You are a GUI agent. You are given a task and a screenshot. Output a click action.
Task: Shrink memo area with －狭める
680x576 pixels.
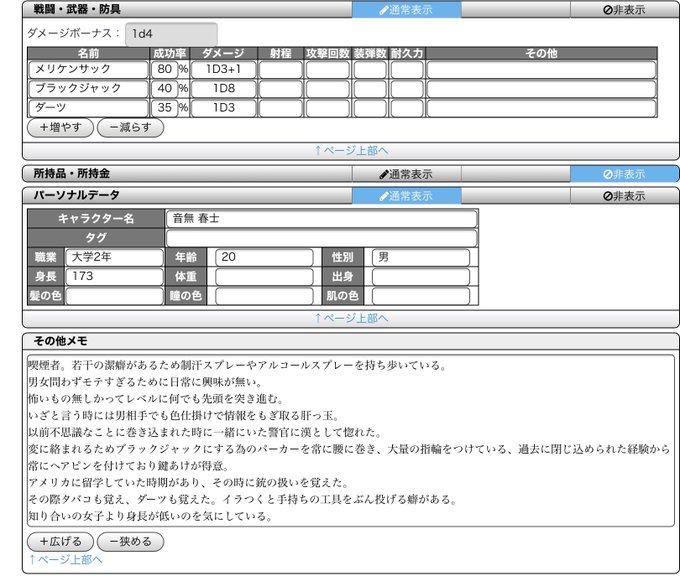point(130,542)
